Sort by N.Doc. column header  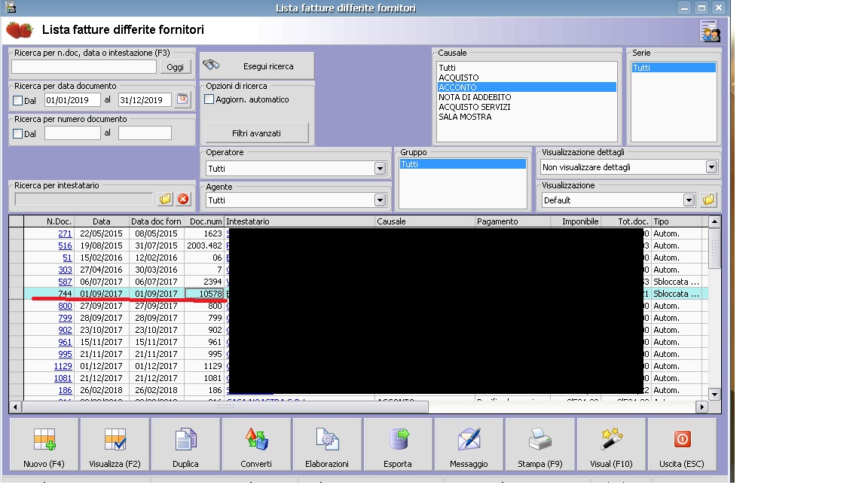tap(49, 221)
